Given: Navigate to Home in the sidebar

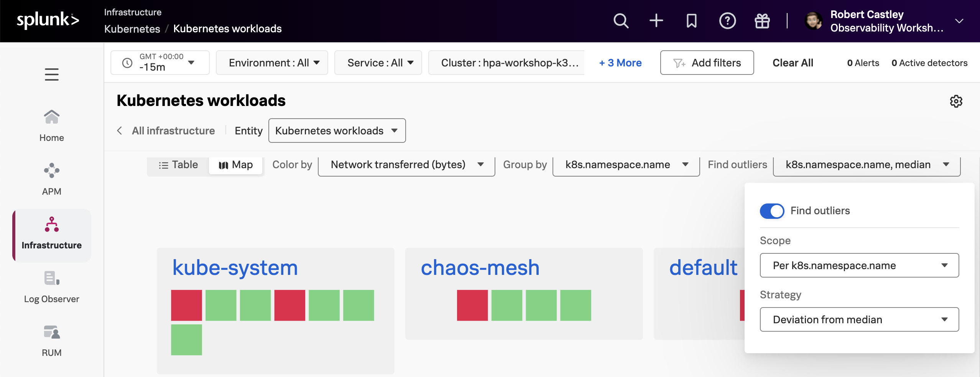Looking at the screenshot, I should click(x=51, y=124).
